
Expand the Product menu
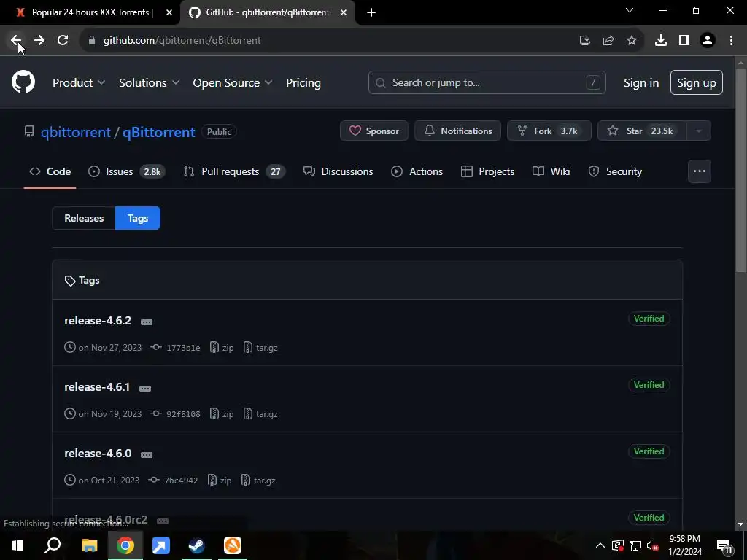pyautogui.click(x=79, y=82)
